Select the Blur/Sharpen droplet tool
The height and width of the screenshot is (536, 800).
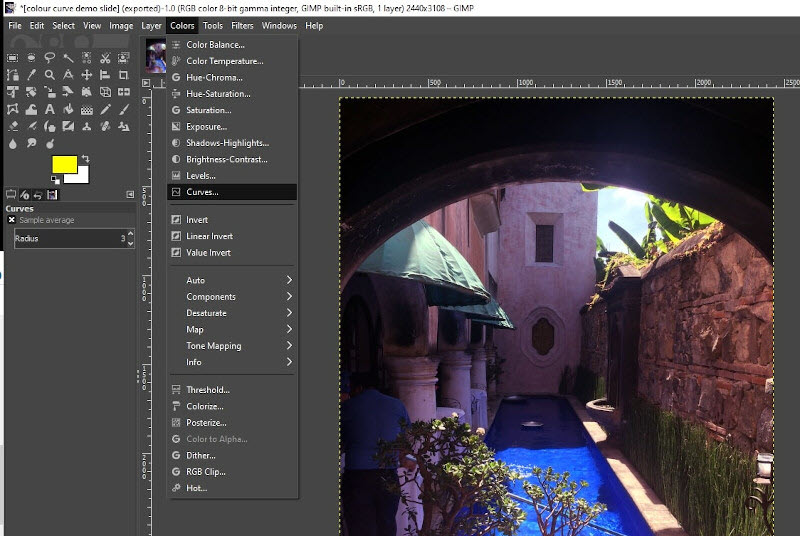[x=12, y=144]
